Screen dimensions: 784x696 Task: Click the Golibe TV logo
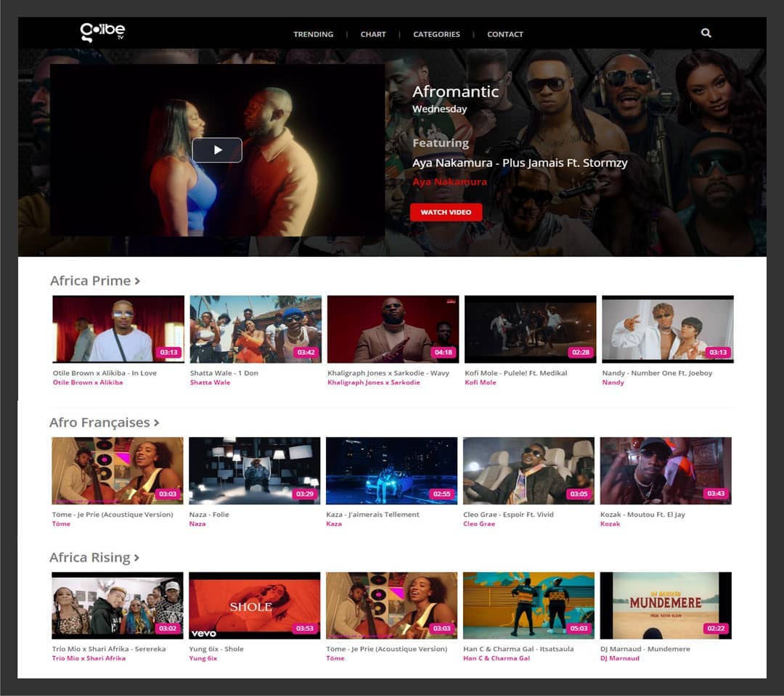(x=102, y=33)
